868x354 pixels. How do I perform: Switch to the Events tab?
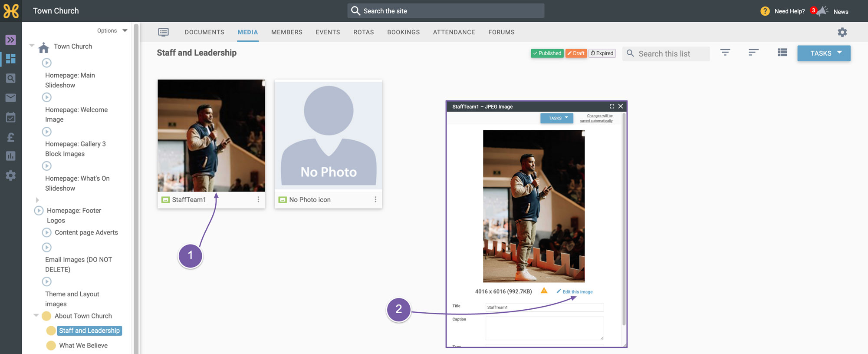coord(328,32)
